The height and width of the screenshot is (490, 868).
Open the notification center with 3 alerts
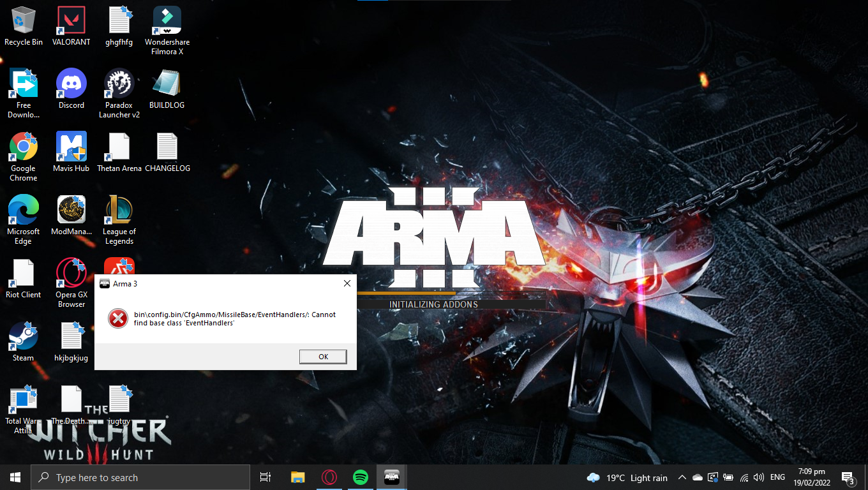(848, 477)
